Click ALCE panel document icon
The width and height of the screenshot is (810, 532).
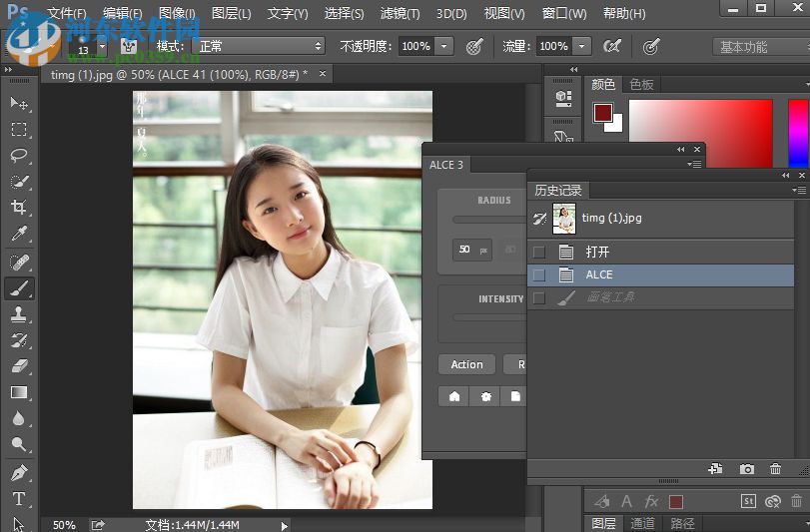pos(515,396)
